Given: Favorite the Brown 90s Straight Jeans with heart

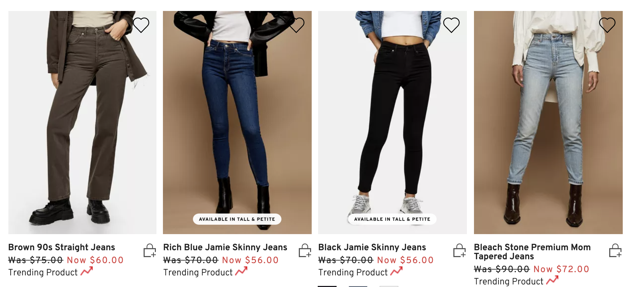Looking at the screenshot, I should click(141, 25).
